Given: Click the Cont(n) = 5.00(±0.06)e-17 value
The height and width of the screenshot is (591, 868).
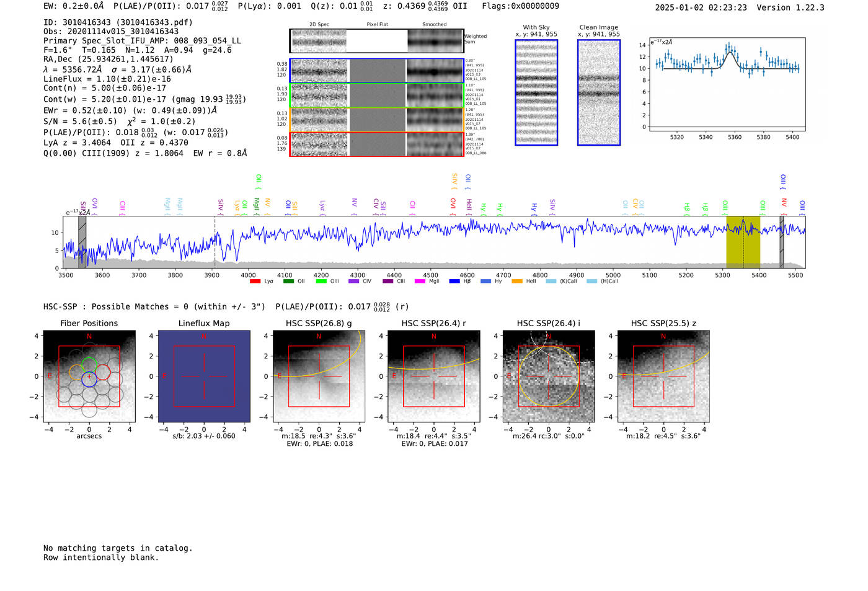Looking at the screenshot, I should pyautogui.click(x=105, y=88).
